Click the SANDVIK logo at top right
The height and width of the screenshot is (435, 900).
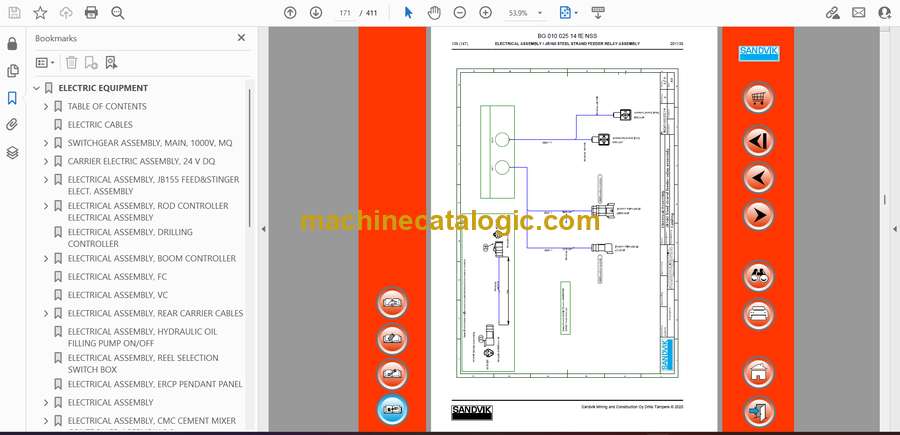click(758, 53)
